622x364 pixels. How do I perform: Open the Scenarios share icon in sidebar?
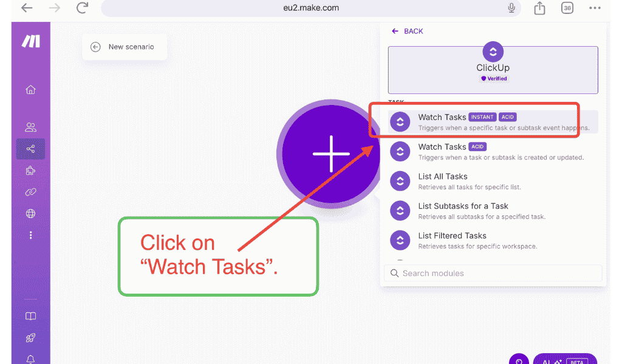pyautogui.click(x=30, y=149)
